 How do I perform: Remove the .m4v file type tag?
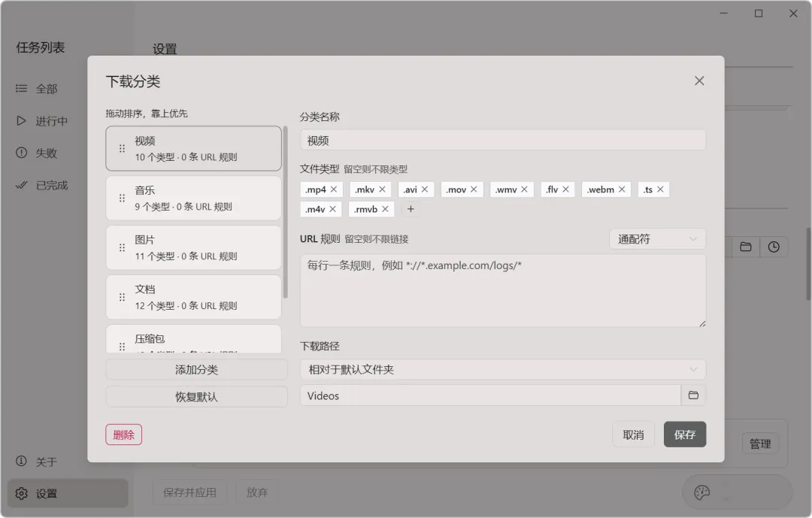point(332,209)
